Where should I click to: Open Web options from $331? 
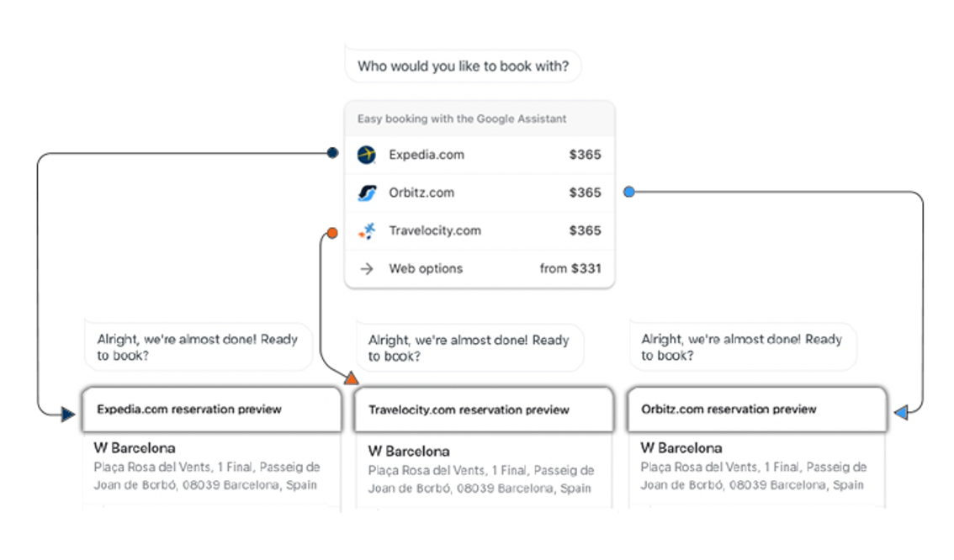(480, 269)
